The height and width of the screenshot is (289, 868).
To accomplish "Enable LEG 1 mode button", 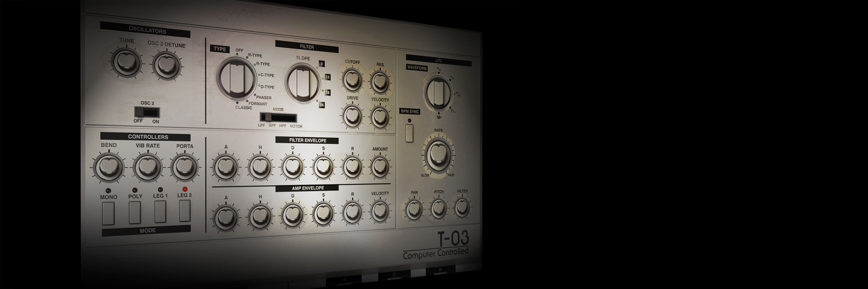I will [x=160, y=212].
